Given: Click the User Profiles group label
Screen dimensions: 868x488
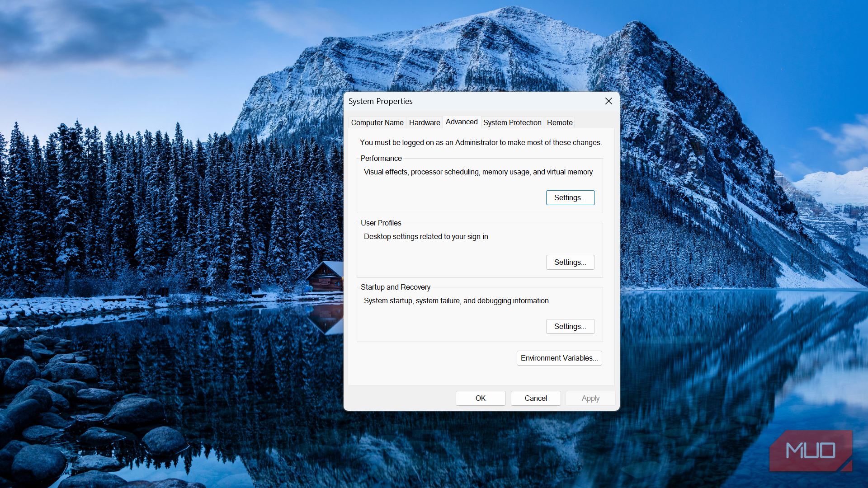Looking at the screenshot, I should [381, 223].
